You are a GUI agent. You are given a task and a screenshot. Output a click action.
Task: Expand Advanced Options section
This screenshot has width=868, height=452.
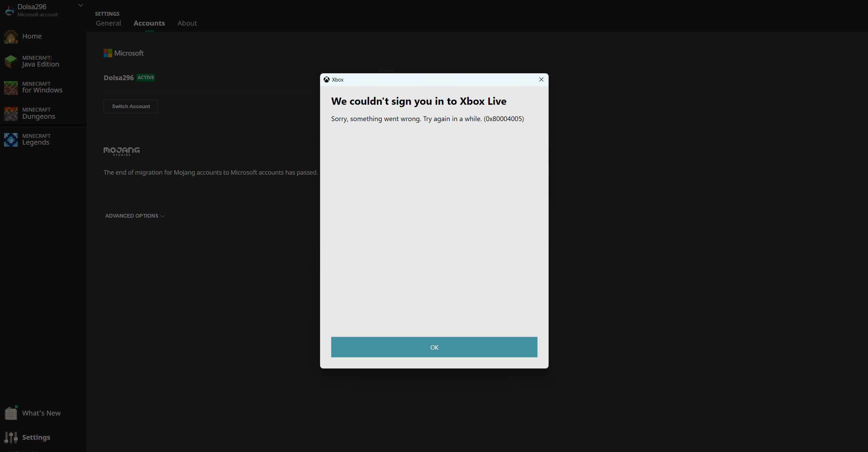(x=135, y=216)
